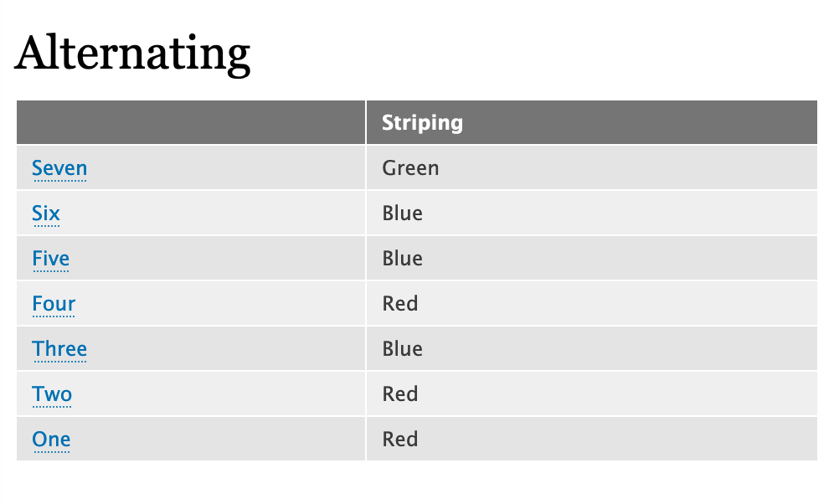Open the One link

coord(50,439)
